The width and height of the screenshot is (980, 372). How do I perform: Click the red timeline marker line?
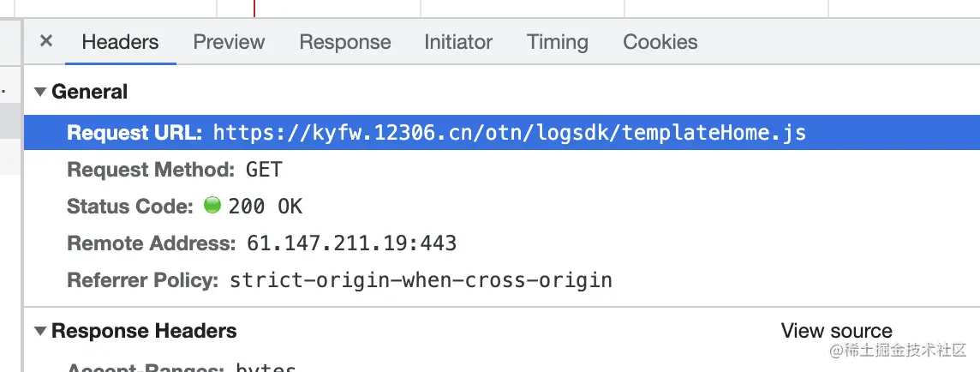254,8
